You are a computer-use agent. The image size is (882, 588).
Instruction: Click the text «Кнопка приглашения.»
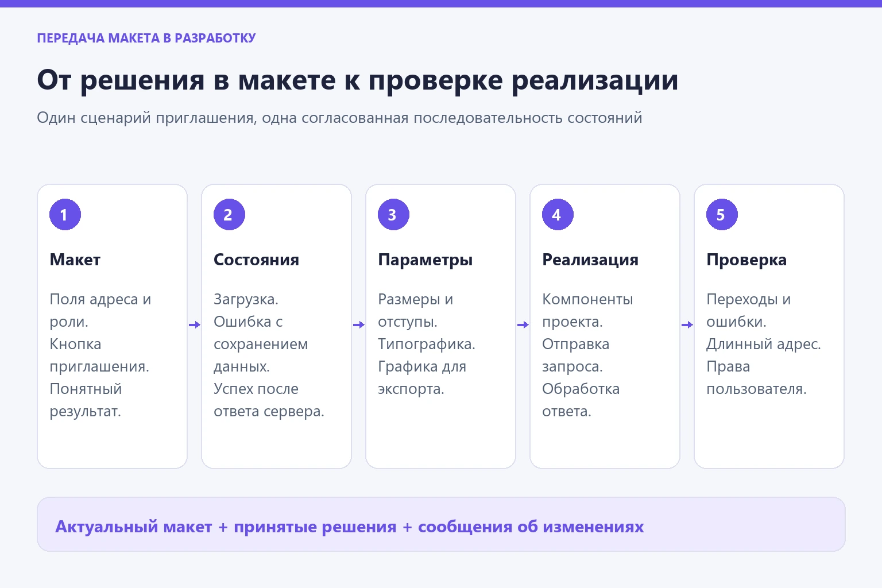(x=99, y=355)
